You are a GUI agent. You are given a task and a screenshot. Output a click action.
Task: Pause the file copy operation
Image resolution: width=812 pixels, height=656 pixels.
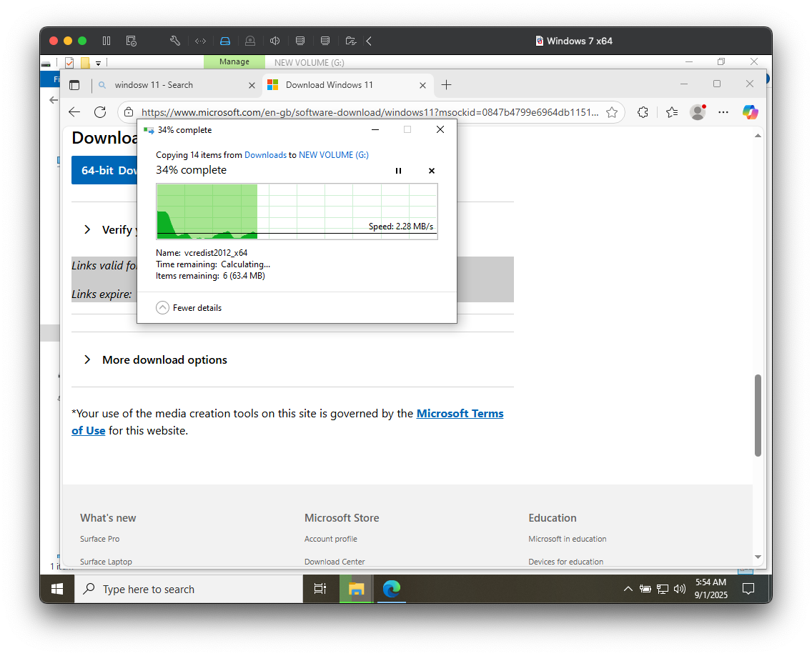pos(398,171)
